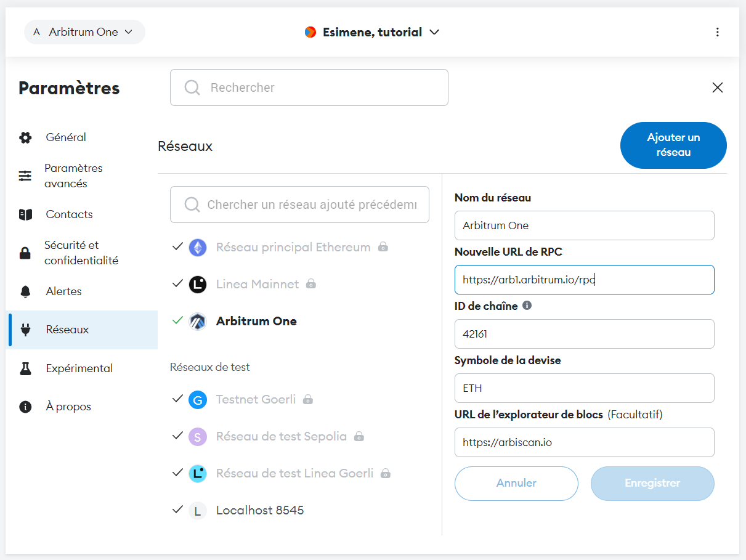Click the Nom du réseau input field
Screen dimensions: 746x560
[x=585, y=225]
